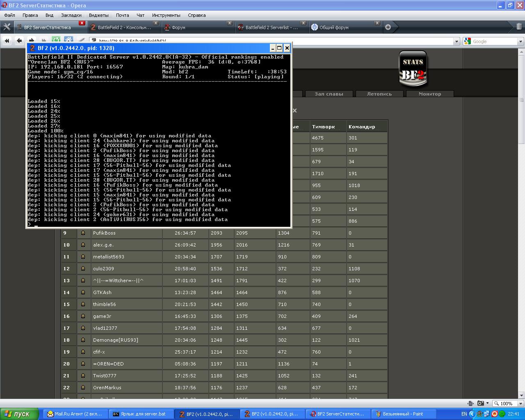The height and width of the screenshot is (420, 525).
Task: Open the Монитор page tab
Action: (x=430, y=94)
